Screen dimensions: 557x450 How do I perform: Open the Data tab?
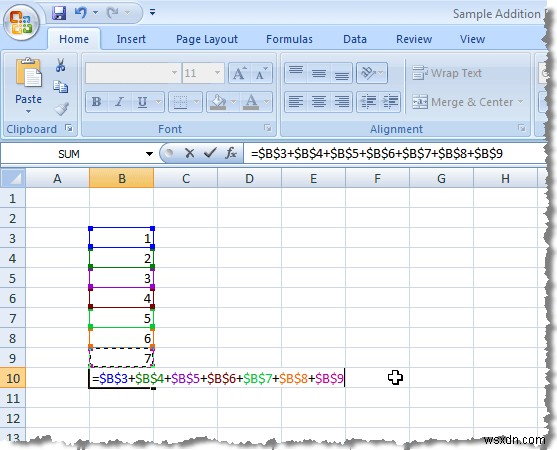click(355, 39)
